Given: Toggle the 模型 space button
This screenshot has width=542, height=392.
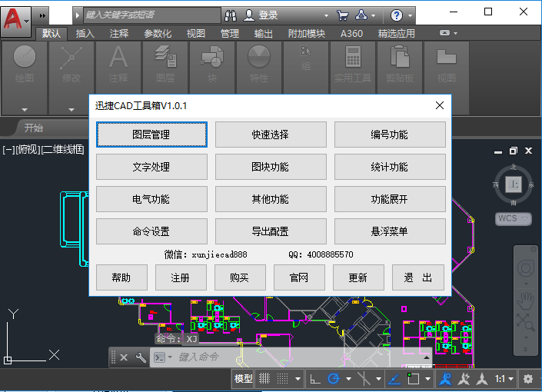Looking at the screenshot, I should point(244,379).
